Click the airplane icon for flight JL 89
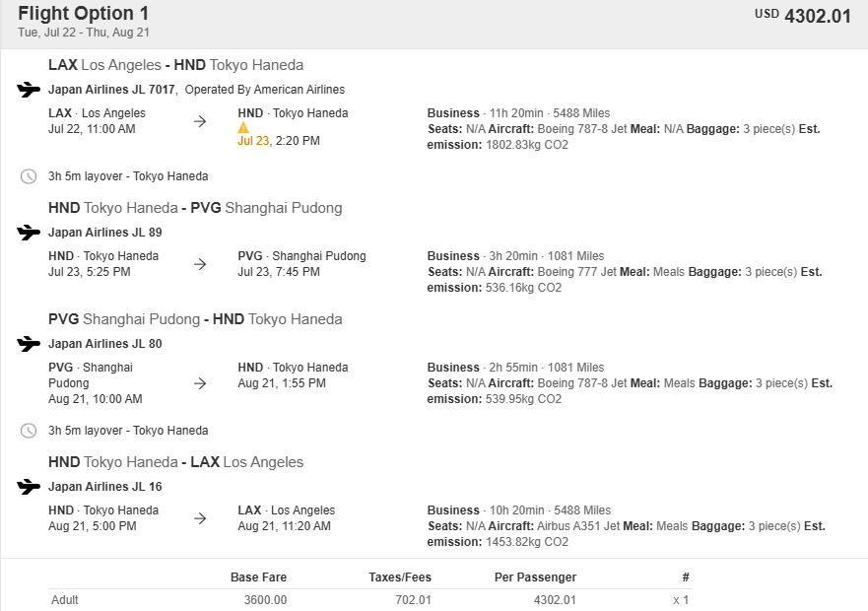The image size is (868, 611). tap(28, 233)
